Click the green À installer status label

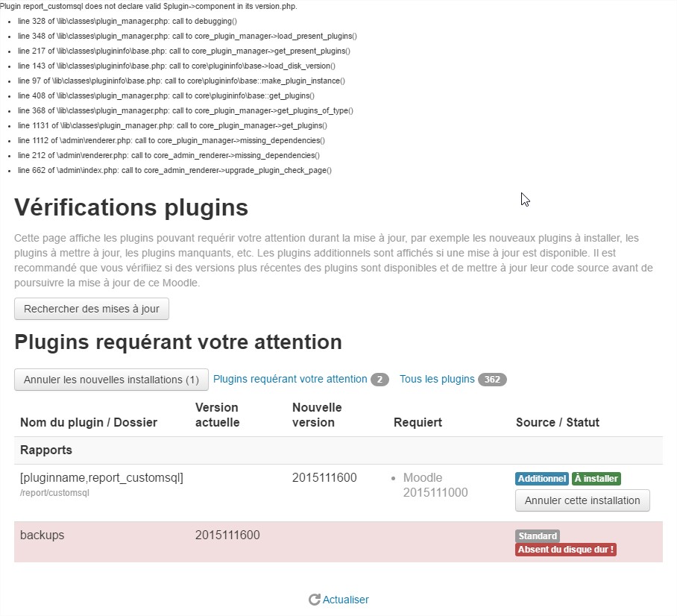click(x=596, y=479)
